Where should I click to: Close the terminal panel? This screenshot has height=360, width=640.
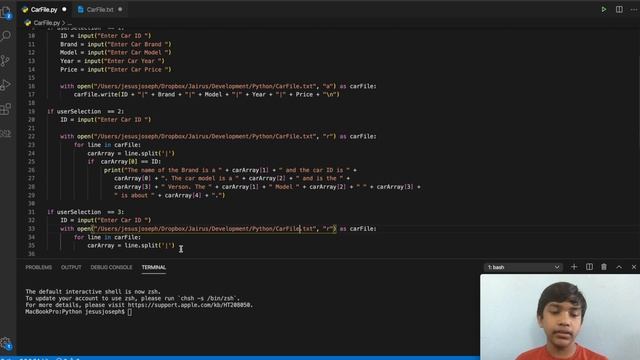coord(633,267)
